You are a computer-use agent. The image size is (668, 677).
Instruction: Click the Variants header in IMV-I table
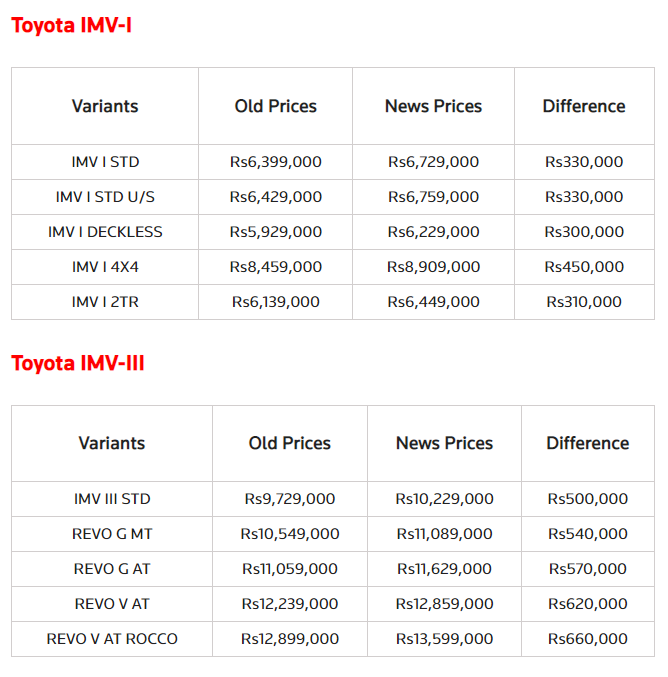pyautogui.click(x=105, y=106)
